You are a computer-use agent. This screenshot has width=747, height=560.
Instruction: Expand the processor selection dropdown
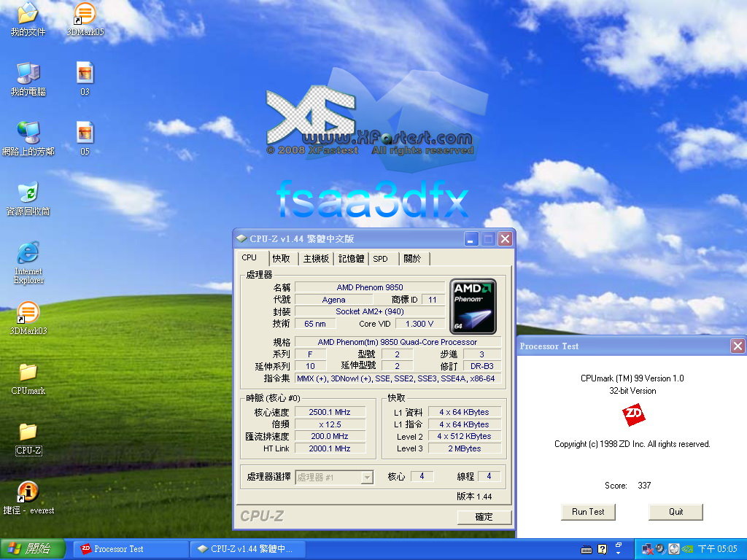(x=367, y=478)
